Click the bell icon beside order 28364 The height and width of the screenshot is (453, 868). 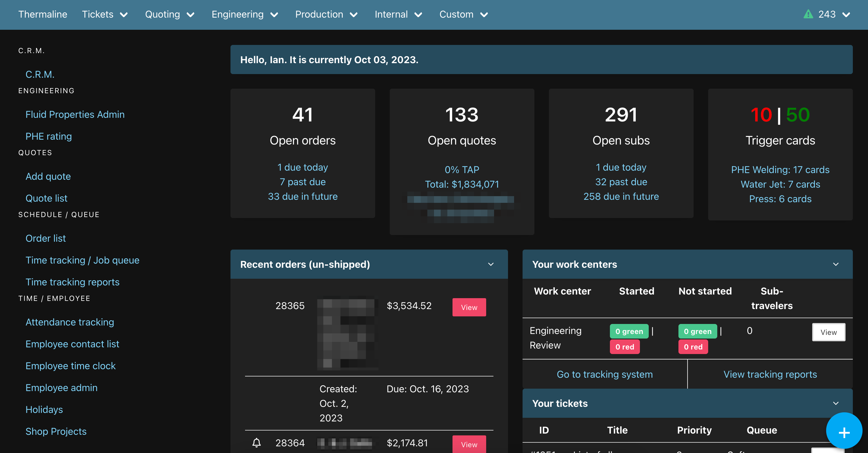pos(256,443)
